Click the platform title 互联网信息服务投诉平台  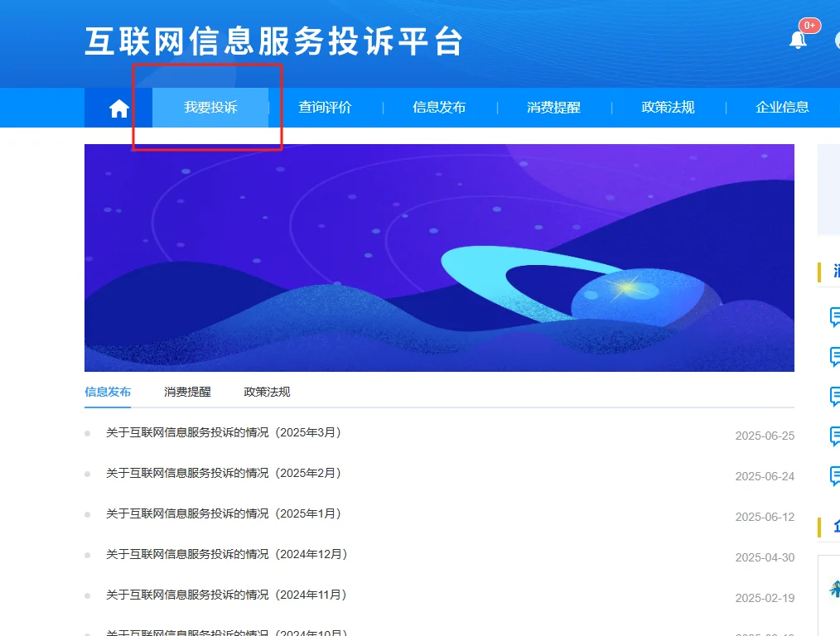273,41
